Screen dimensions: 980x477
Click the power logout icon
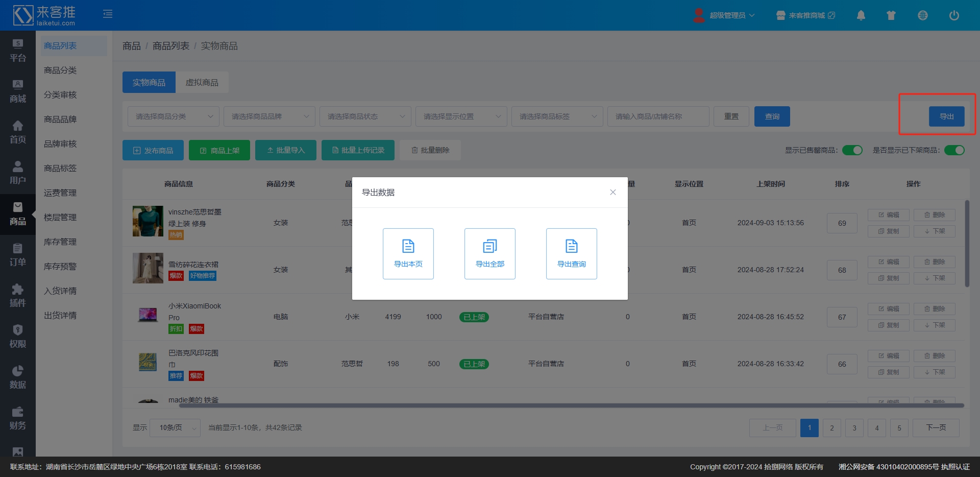click(x=953, y=15)
